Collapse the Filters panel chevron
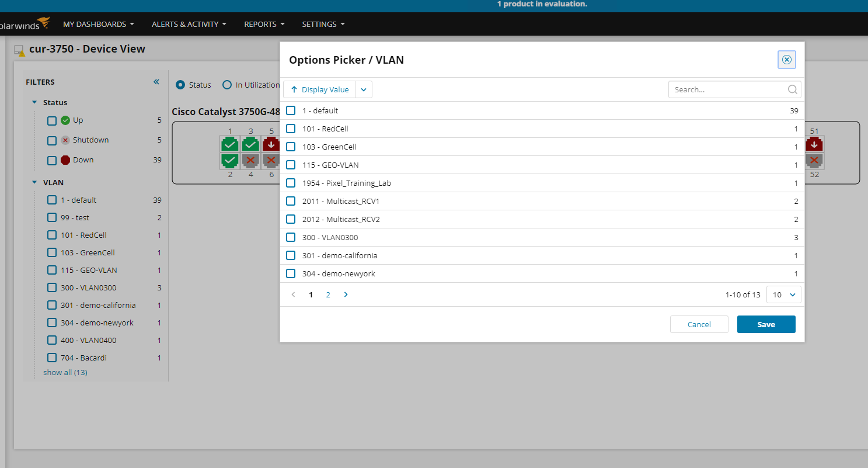Image resolution: width=868 pixels, height=468 pixels. 156,82
